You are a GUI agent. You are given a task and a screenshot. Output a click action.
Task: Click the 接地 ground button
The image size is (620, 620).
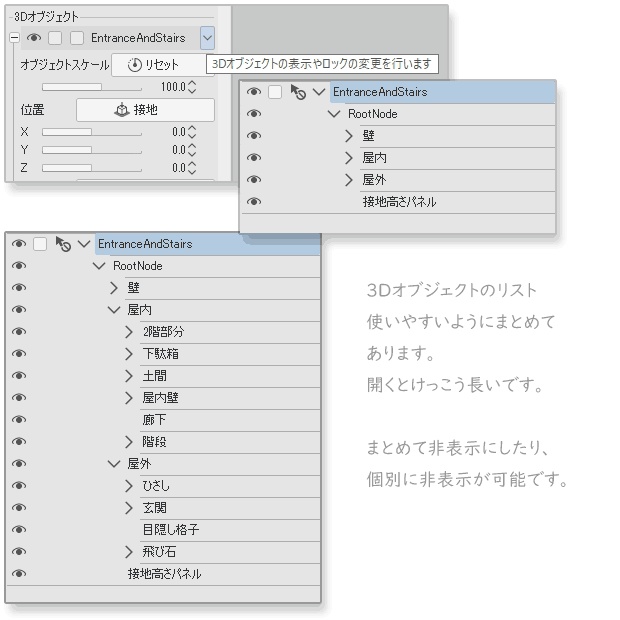coord(145,110)
